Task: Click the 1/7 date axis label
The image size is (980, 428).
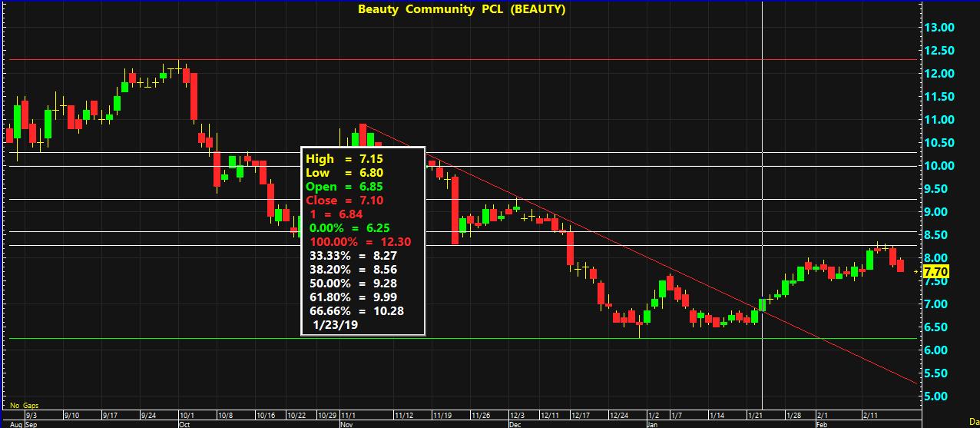Action: (x=676, y=415)
